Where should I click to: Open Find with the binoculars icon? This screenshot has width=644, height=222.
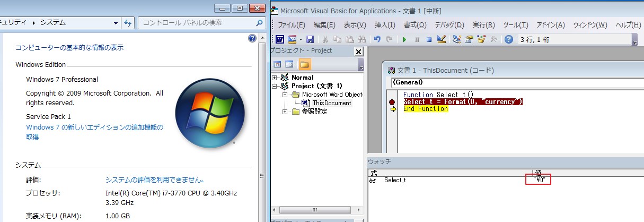tap(362, 39)
